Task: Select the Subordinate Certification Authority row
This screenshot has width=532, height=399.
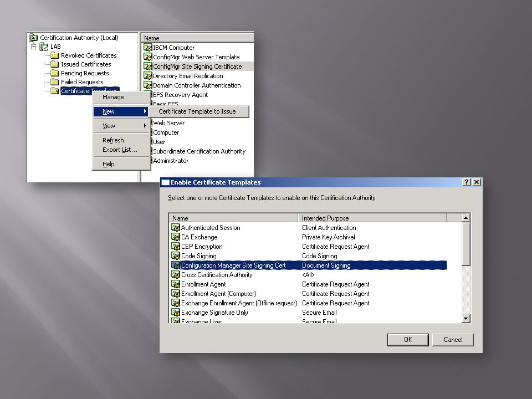Action: click(x=199, y=151)
